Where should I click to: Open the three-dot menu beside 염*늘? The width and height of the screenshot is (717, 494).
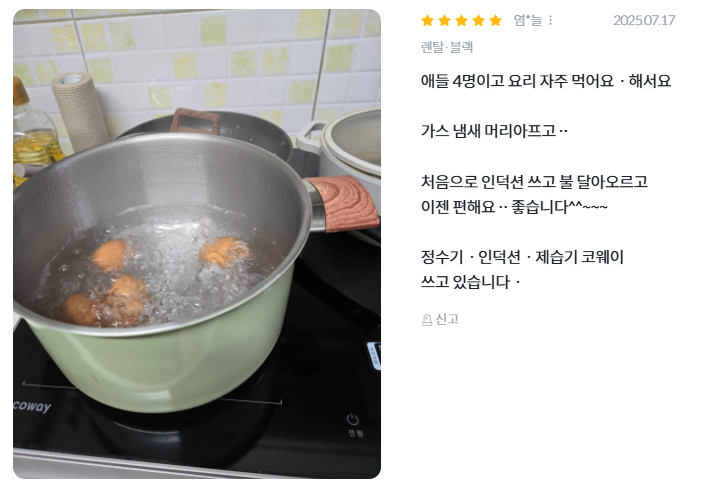(550, 21)
